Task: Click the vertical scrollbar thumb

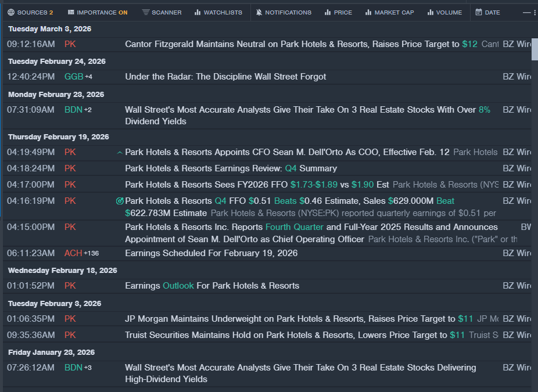Action: click(535, 49)
